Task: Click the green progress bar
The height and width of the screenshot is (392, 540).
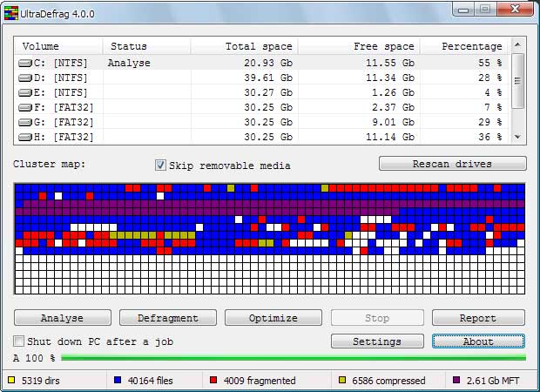Action: coord(294,358)
